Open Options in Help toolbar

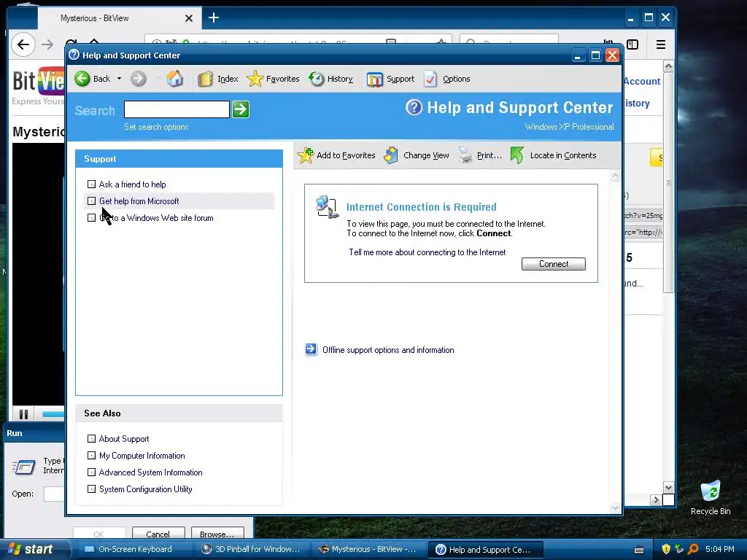[x=447, y=79]
